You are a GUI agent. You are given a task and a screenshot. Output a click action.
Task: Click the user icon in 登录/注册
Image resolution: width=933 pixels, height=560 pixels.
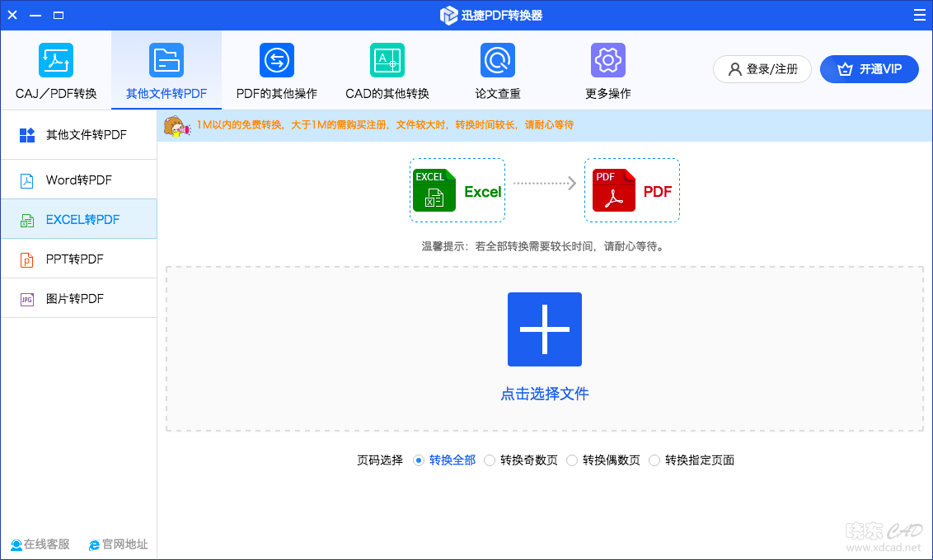[735, 69]
